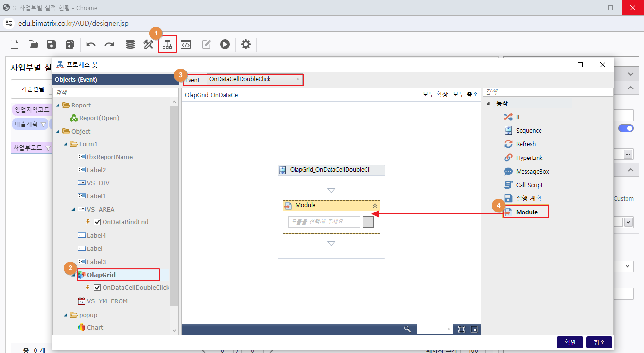Click the run report play icon
The image size is (644, 353).
[225, 44]
